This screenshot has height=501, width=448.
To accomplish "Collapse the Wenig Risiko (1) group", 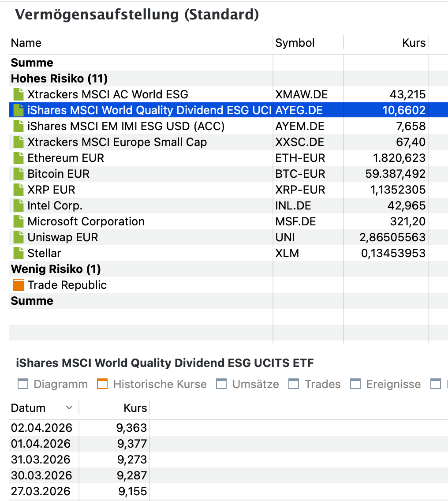I will pyautogui.click(x=56, y=269).
